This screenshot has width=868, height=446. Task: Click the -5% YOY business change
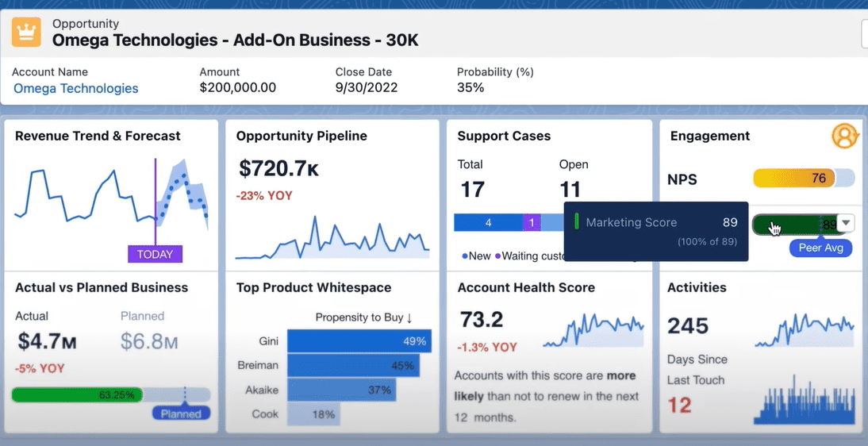pyautogui.click(x=39, y=368)
